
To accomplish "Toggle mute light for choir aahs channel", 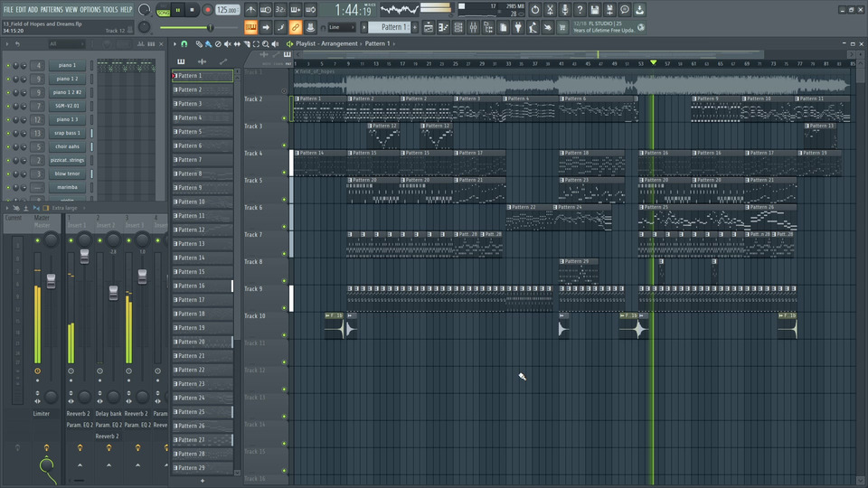I will tap(8, 146).
